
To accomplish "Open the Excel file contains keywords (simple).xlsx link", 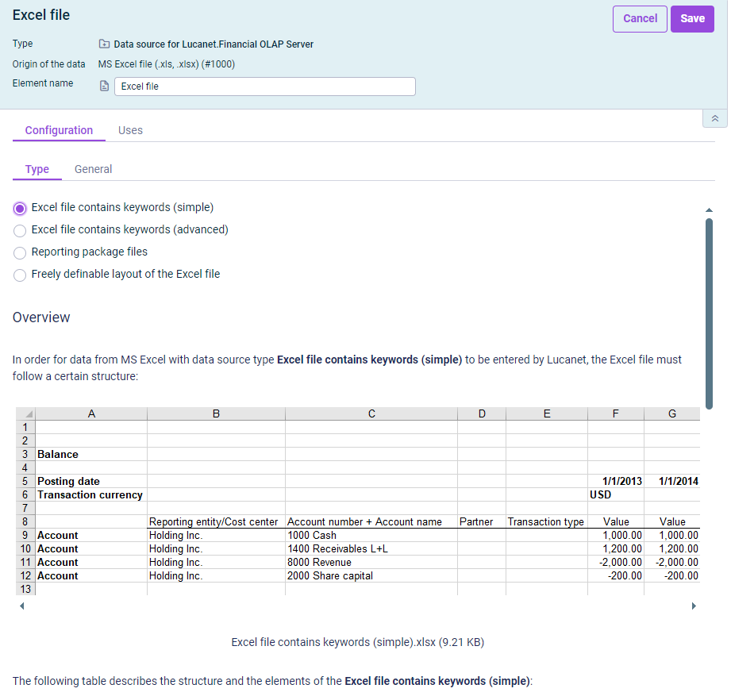I will click(358, 642).
